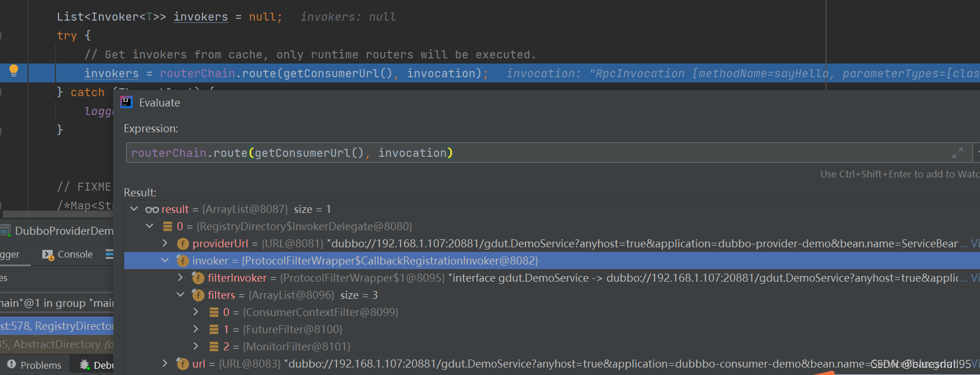The height and width of the screenshot is (375, 980).
Task: Expand the filterInvoker node
Action: [x=181, y=278]
